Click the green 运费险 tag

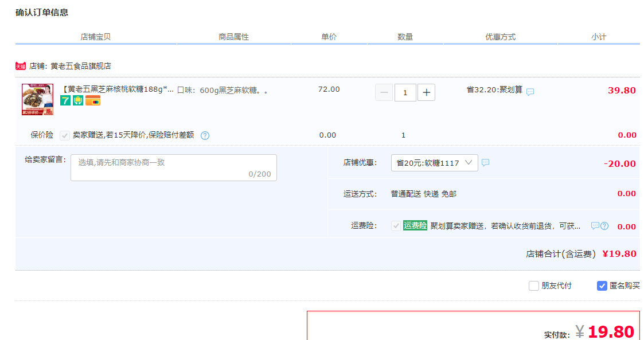coord(415,225)
